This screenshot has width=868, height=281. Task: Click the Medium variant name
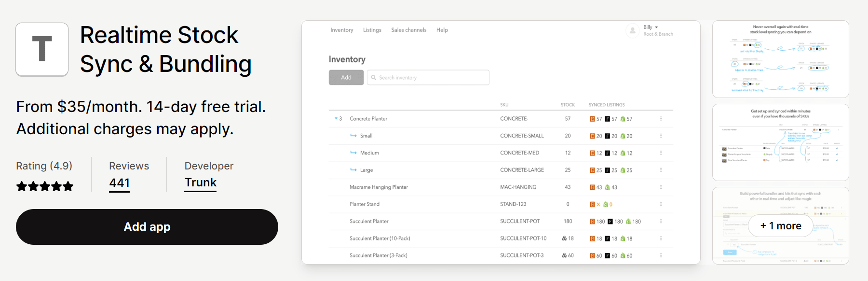(x=369, y=153)
